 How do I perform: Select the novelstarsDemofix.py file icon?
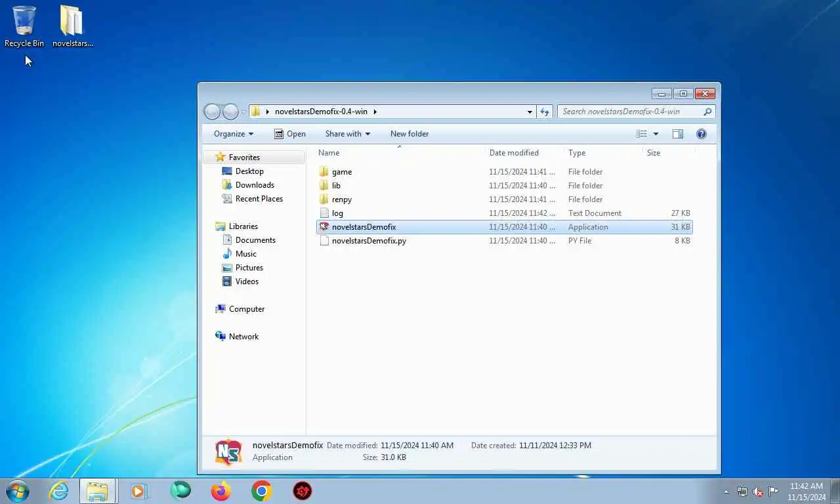[324, 241]
